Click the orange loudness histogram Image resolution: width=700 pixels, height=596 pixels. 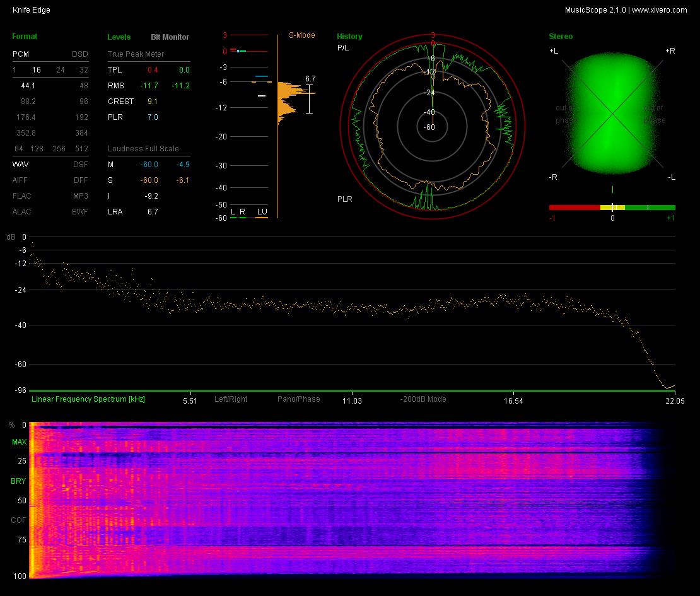coord(295,103)
